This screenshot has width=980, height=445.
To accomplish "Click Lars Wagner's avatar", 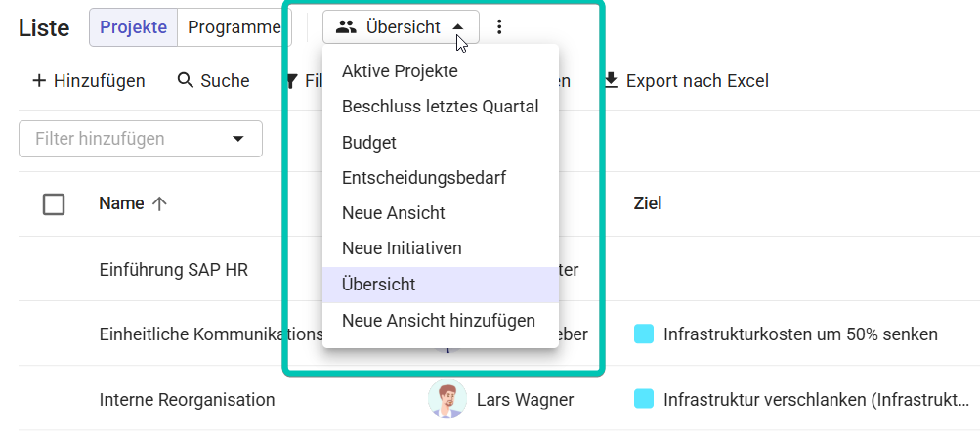I will (x=447, y=399).
